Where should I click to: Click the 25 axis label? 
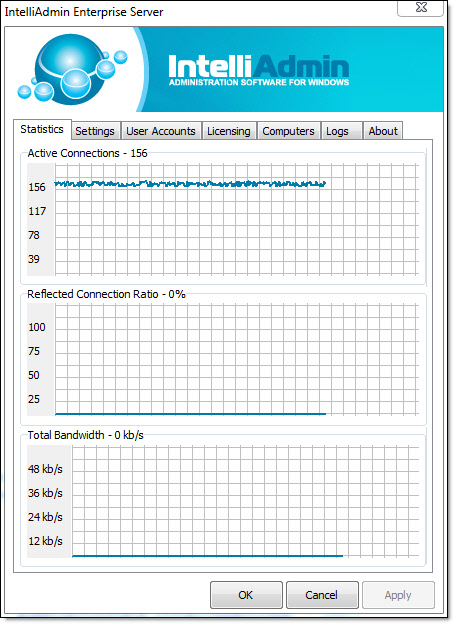34,399
